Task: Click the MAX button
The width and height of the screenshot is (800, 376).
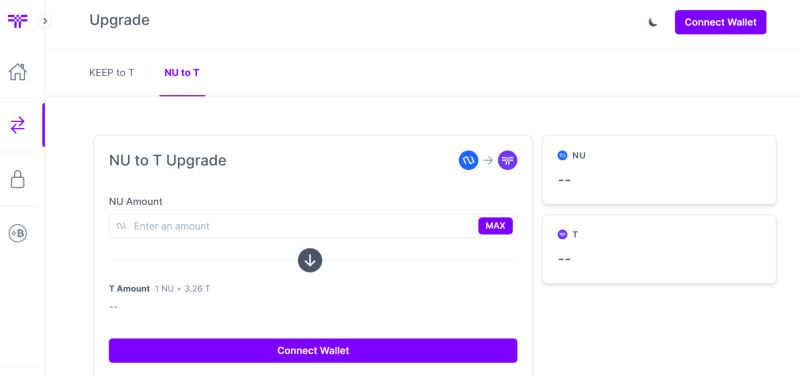Action: point(495,225)
